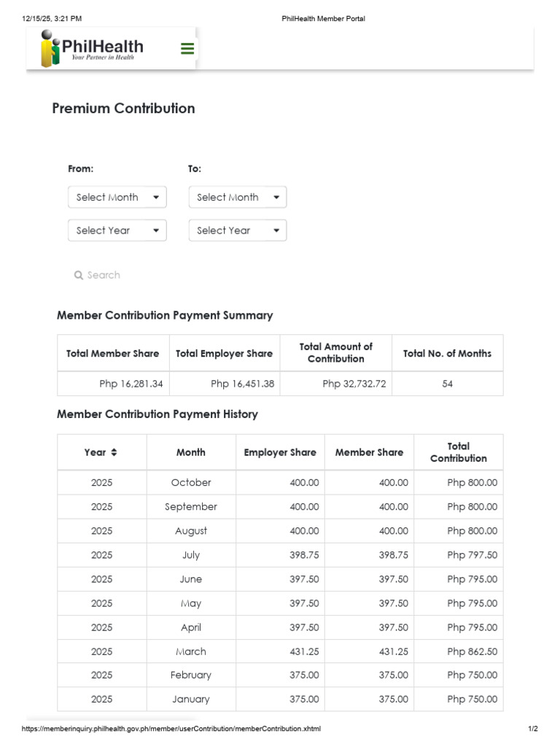Expand the To "Select Month" dropdown
The height and width of the screenshot is (747, 560).
pyautogui.click(x=238, y=197)
